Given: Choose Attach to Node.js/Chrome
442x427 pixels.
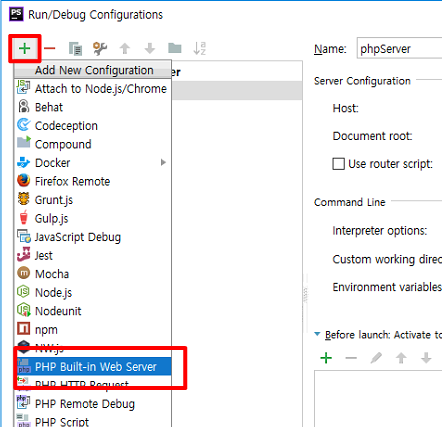Looking at the screenshot, I should pyautogui.click(x=93, y=89).
